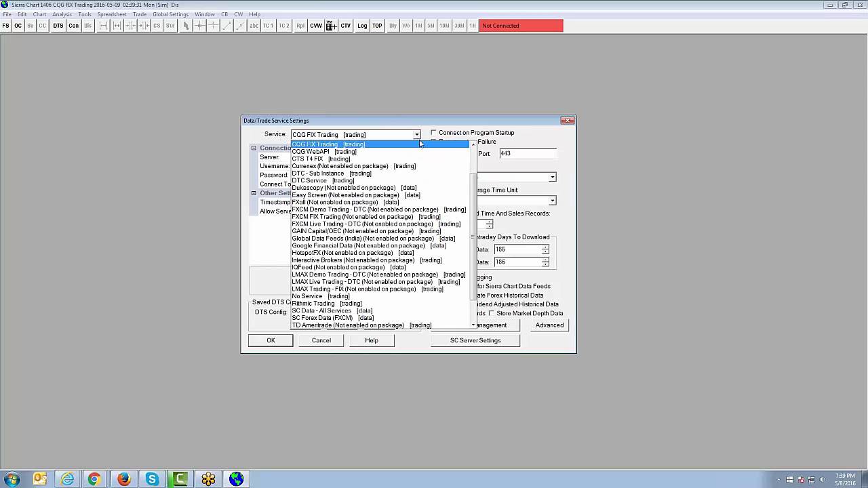
Task: Click the CS toolbar button
Action: coord(157,26)
